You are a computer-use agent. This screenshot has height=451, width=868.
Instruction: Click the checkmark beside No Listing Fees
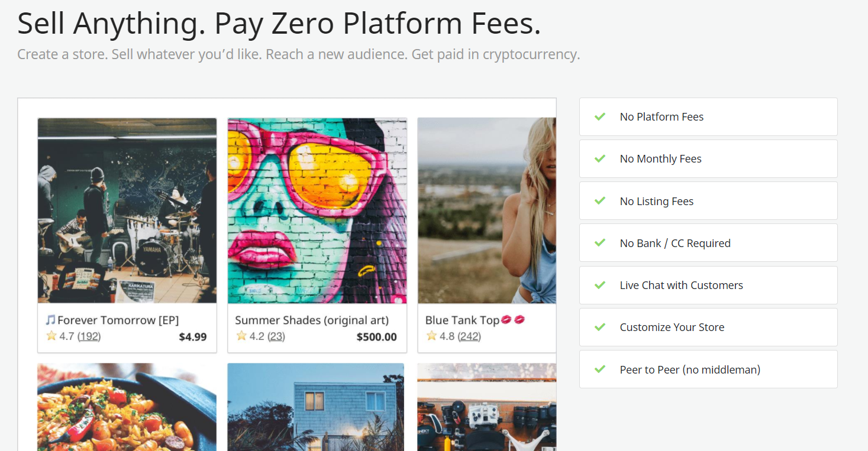pyautogui.click(x=600, y=201)
